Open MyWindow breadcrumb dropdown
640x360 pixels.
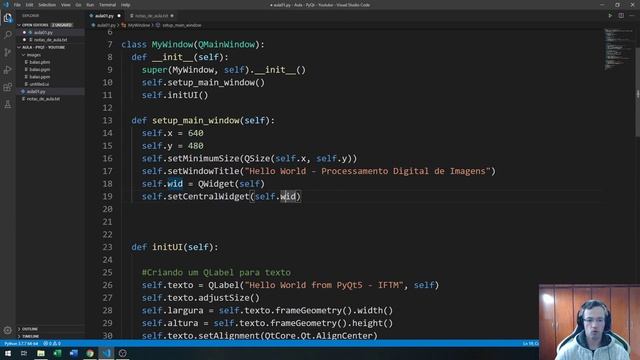pos(139,25)
